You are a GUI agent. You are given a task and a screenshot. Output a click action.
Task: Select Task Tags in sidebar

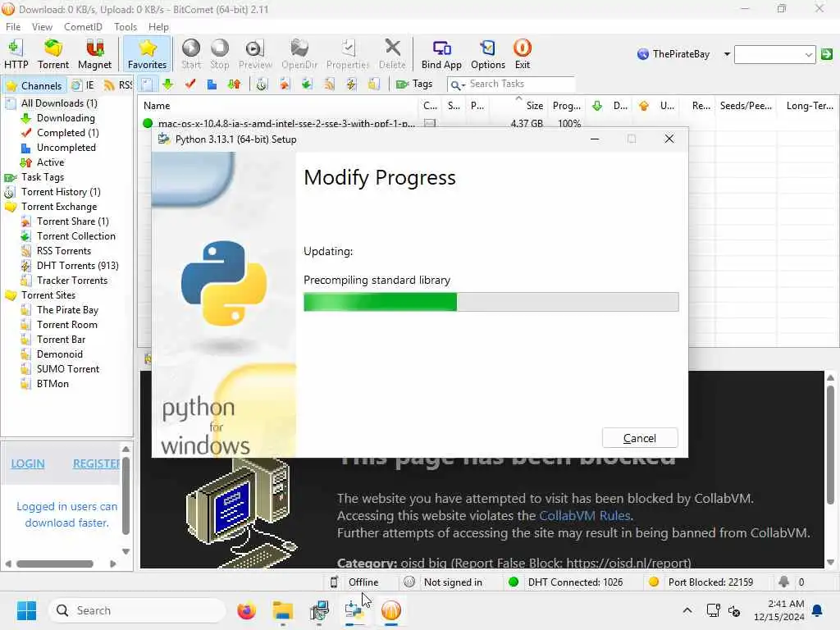click(x=43, y=177)
